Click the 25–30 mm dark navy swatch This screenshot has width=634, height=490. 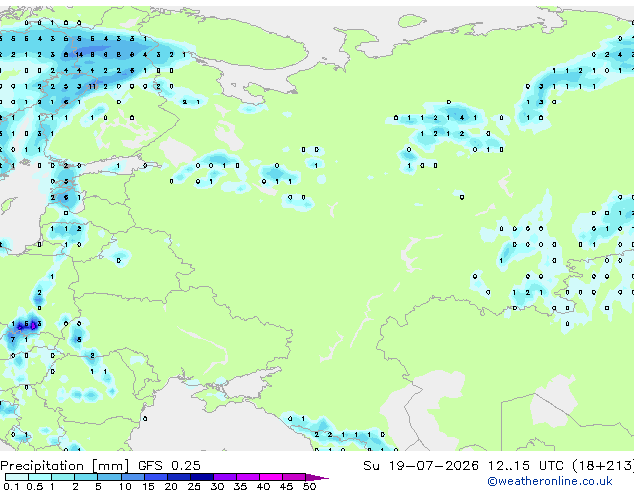tap(201, 477)
